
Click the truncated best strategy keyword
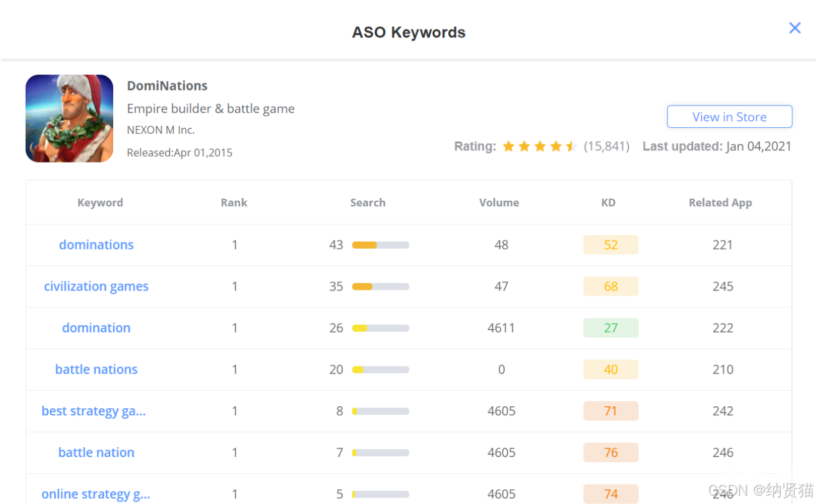coord(94,411)
